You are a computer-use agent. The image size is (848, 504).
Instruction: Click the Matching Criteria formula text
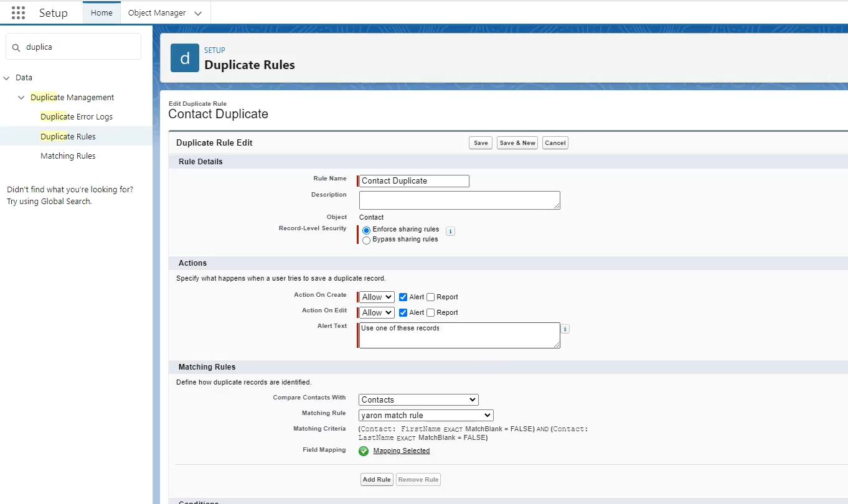point(473,433)
